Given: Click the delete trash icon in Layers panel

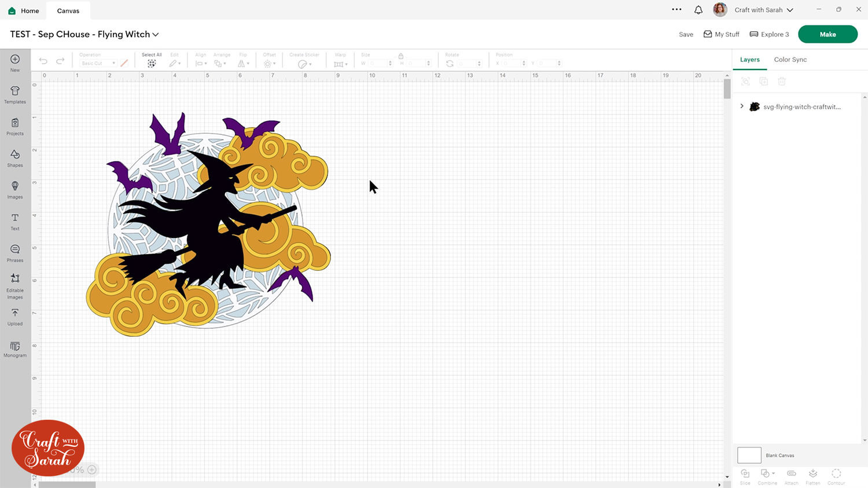Looking at the screenshot, I should (x=782, y=82).
